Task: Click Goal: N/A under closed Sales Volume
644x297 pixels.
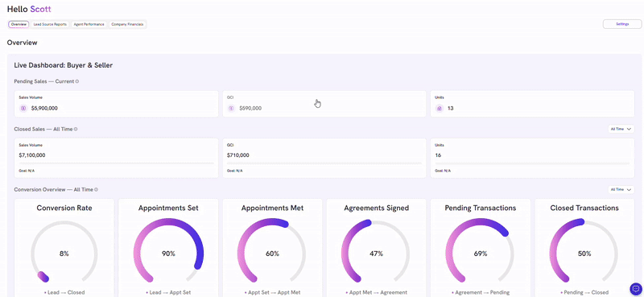Action: pyautogui.click(x=27, y=171)
